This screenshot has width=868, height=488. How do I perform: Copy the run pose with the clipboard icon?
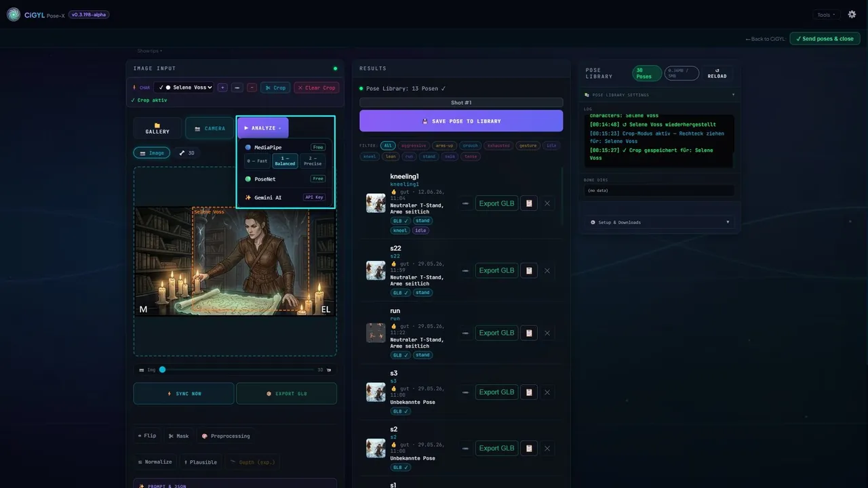[529, 333]
